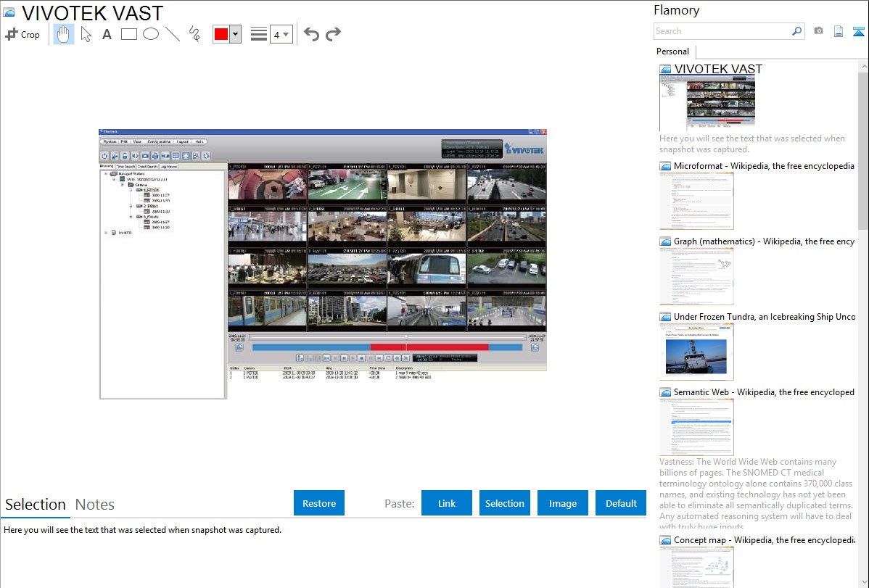Select the arrow pointer tool
This screenshot has height=588, width=869.
86,34
